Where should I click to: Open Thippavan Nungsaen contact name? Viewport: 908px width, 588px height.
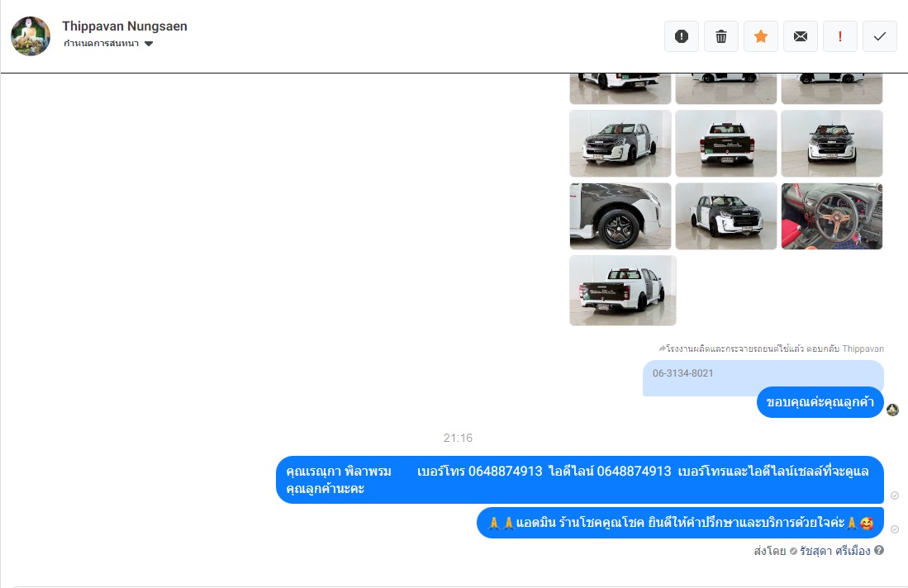tap(125, 26)
